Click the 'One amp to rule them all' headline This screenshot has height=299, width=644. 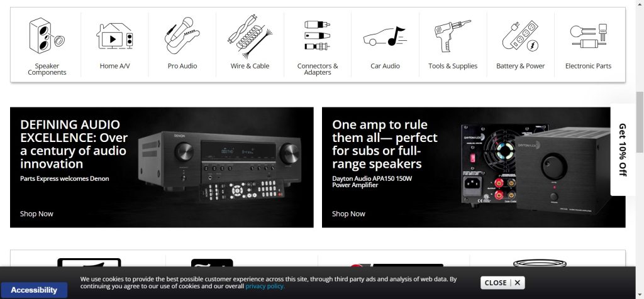click(385, 144)
